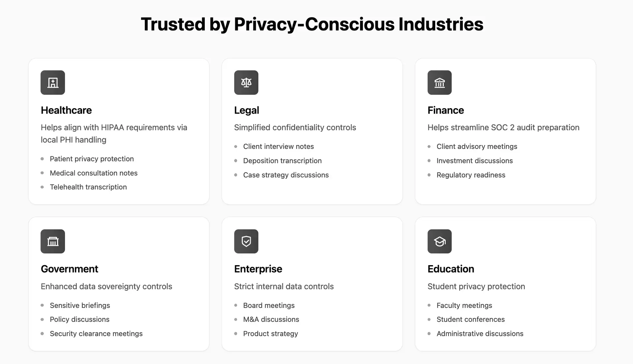This screenshot has height=364, width=633.
Task: Select the Healthcare card heading
Action: click(x=66, y=110)
